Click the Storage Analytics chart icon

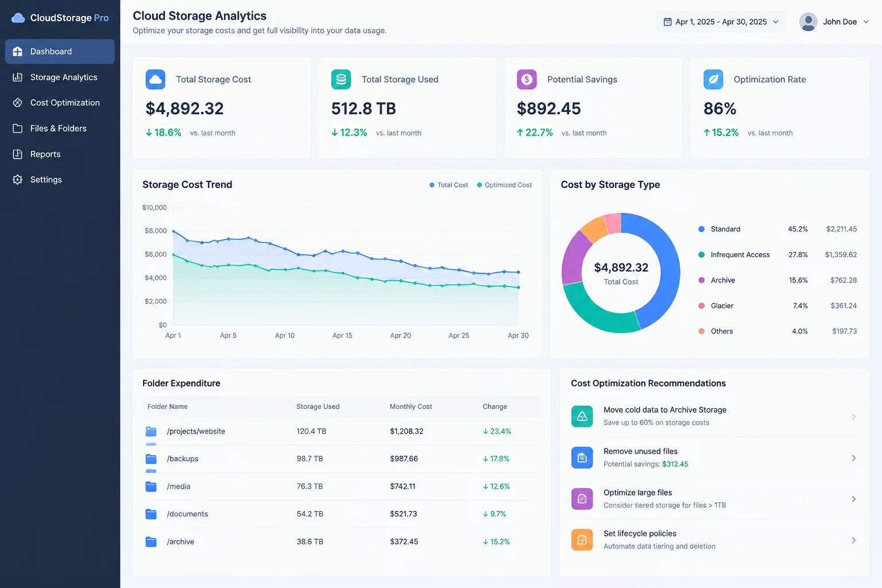click(18, 77)
